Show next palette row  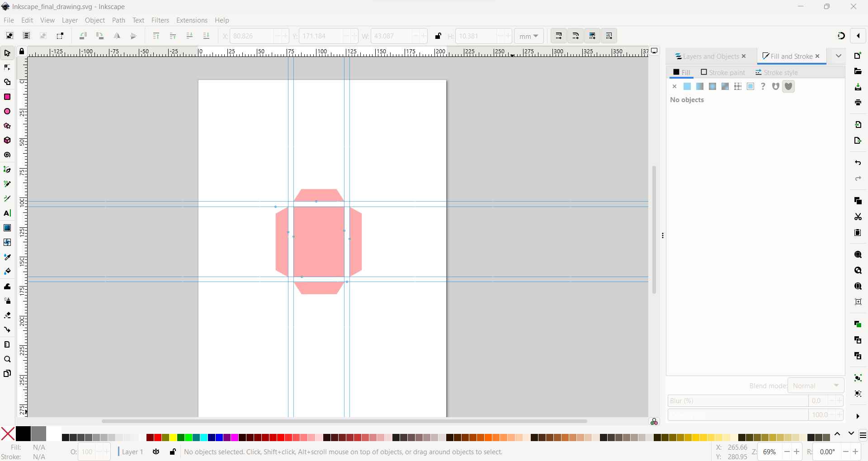coord(851,434)
